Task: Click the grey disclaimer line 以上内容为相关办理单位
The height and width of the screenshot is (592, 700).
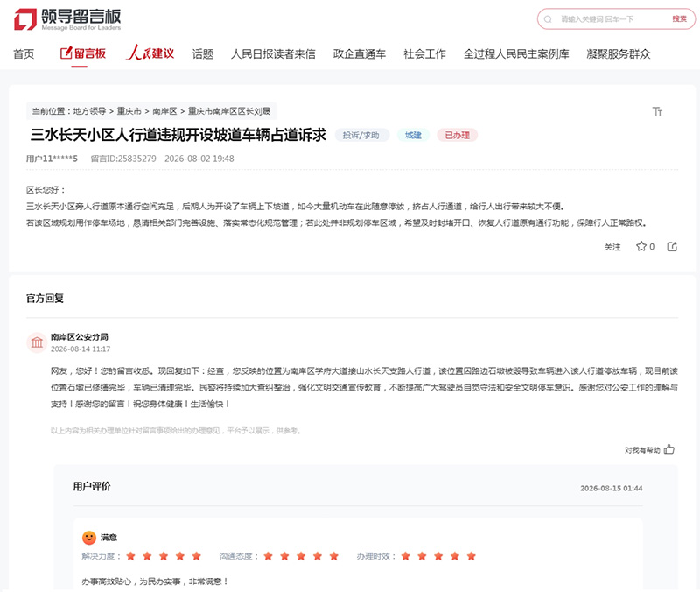Action: coord(177,431)
